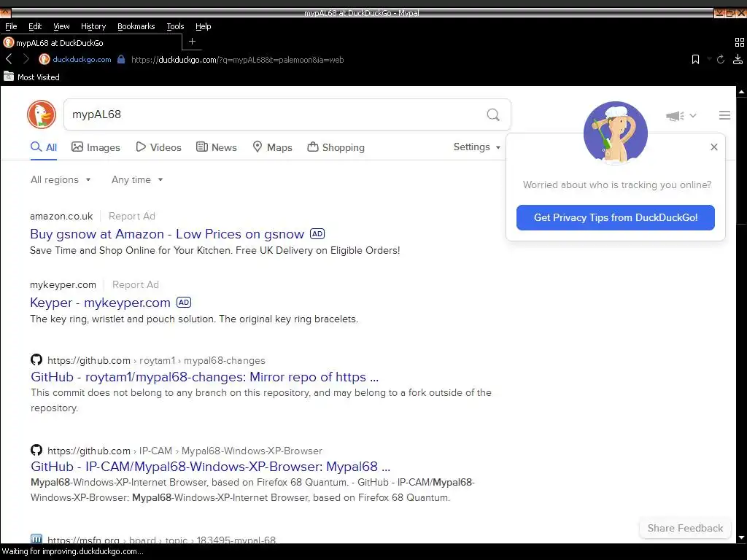Viewport: 747px width, 560px height.
Task: Click the megaphone feedback icon
Action: (x=675, y=116)
